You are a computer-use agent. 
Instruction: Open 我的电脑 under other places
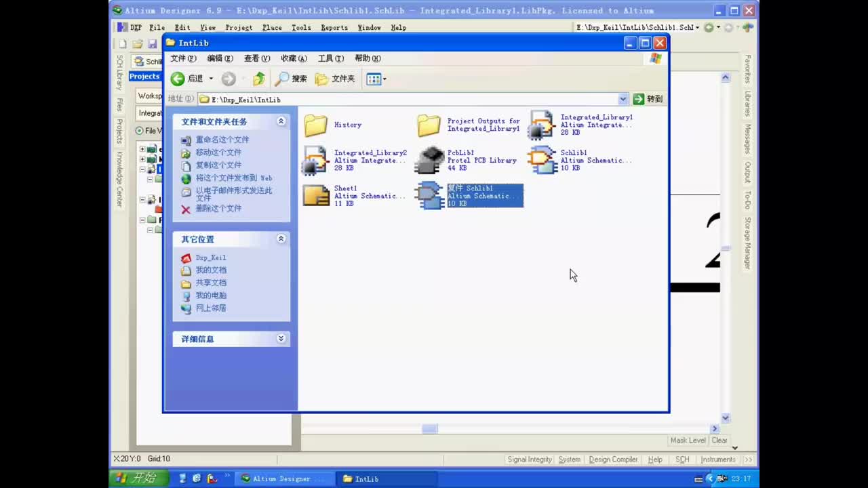[x=211, y=296]
